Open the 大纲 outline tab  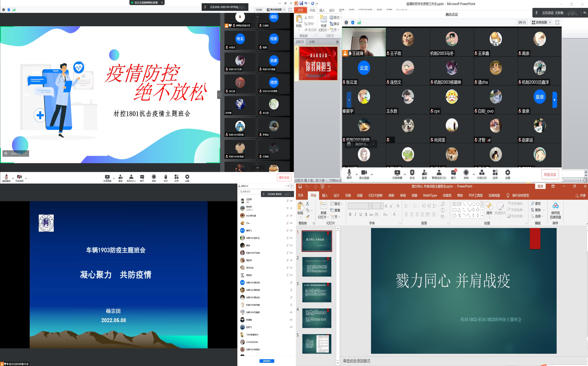coord(312,42)
